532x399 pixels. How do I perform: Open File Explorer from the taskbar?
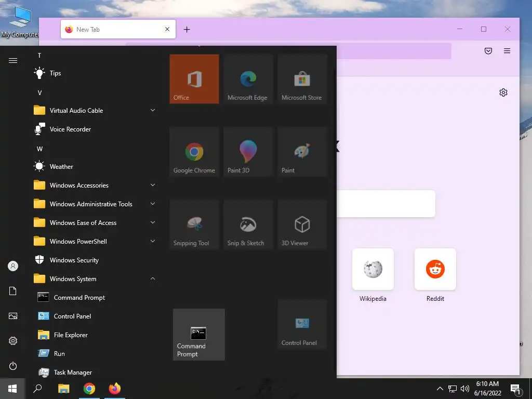coord(63,389)
